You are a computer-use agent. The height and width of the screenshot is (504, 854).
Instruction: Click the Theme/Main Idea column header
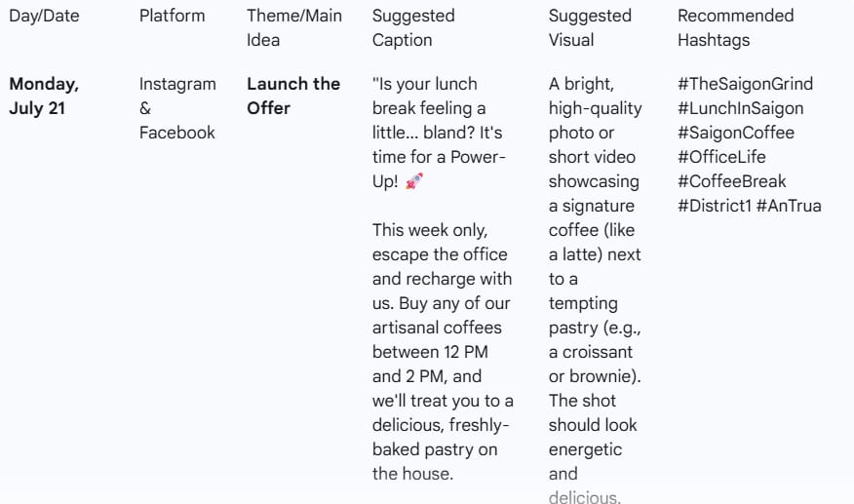point(294,28)
